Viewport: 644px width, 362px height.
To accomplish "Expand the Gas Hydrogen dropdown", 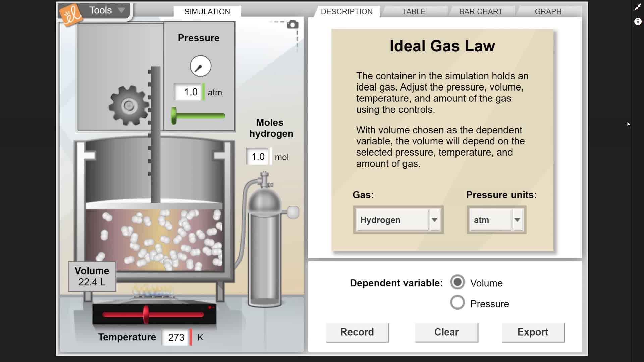I will point(434,220).
